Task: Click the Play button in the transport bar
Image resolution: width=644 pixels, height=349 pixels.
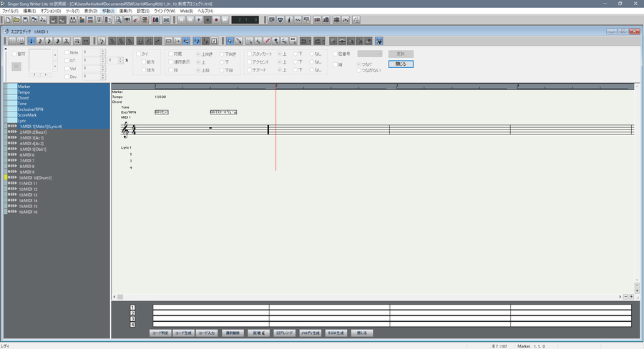Action: click(198, 19)
